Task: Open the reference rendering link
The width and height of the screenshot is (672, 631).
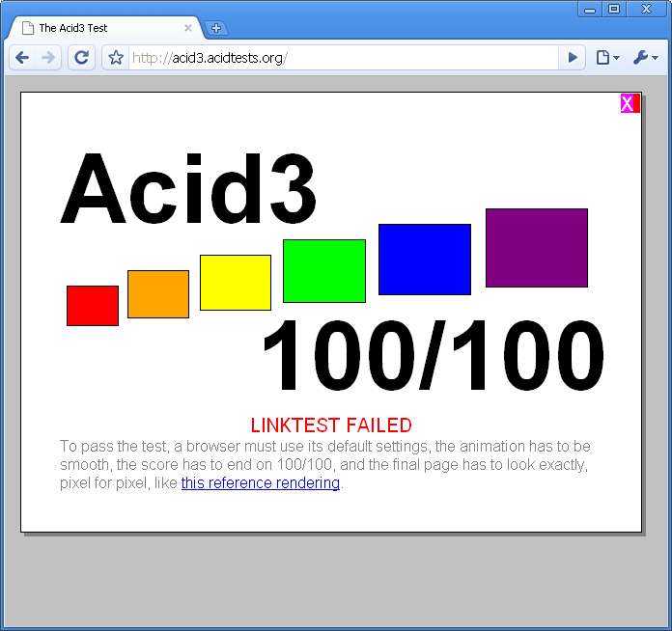Action: point(261,482)
